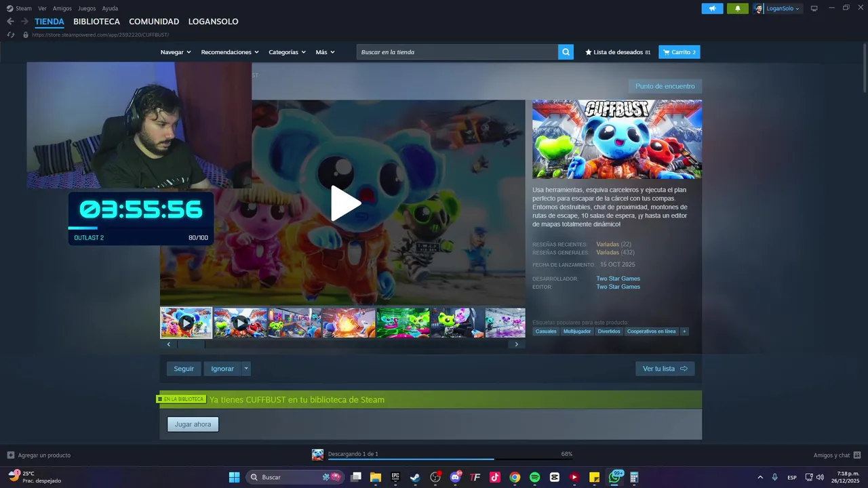Viewport: 868px width, 488px height.
Task: Open Steam notifications bell
Action: pyautogui.click(x=738, y=8)
